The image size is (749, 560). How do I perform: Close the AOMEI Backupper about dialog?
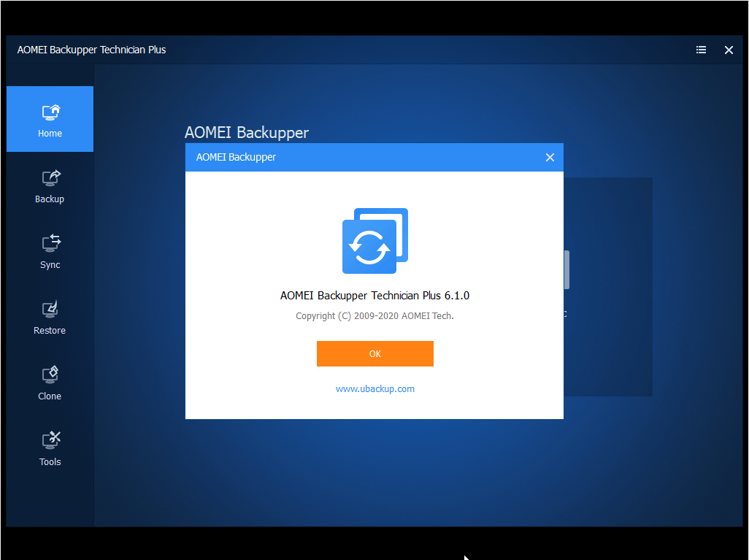point(550,157)
